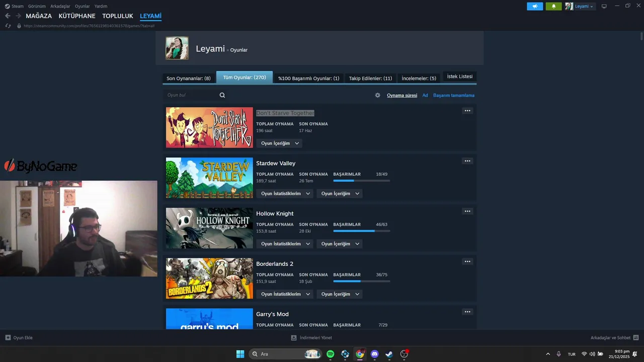Expand Oyun İstatistiklerim for Stardew Valley
Image resolution: width=644 pixels, height=362 pixels.
(x=284, y=194)
